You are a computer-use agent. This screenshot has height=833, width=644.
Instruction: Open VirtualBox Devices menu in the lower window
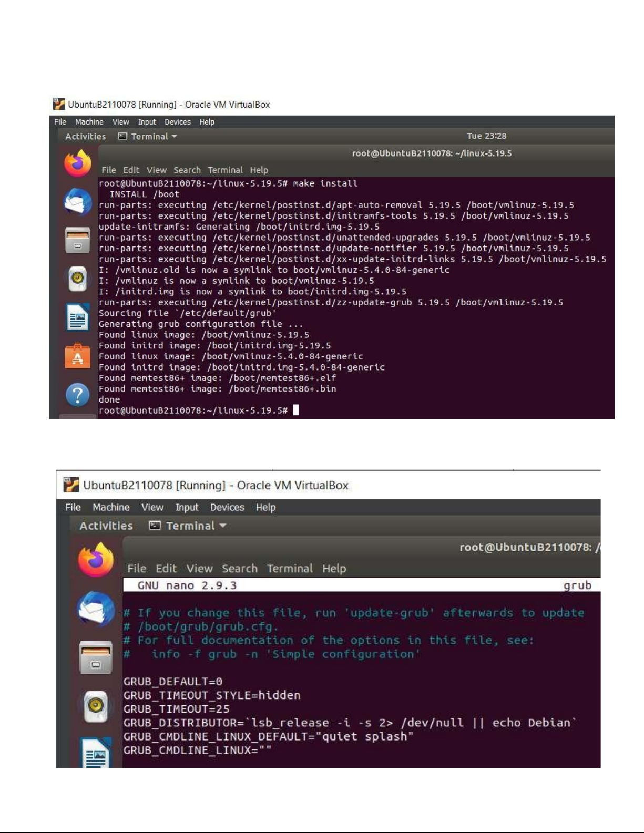coord(227,507)
